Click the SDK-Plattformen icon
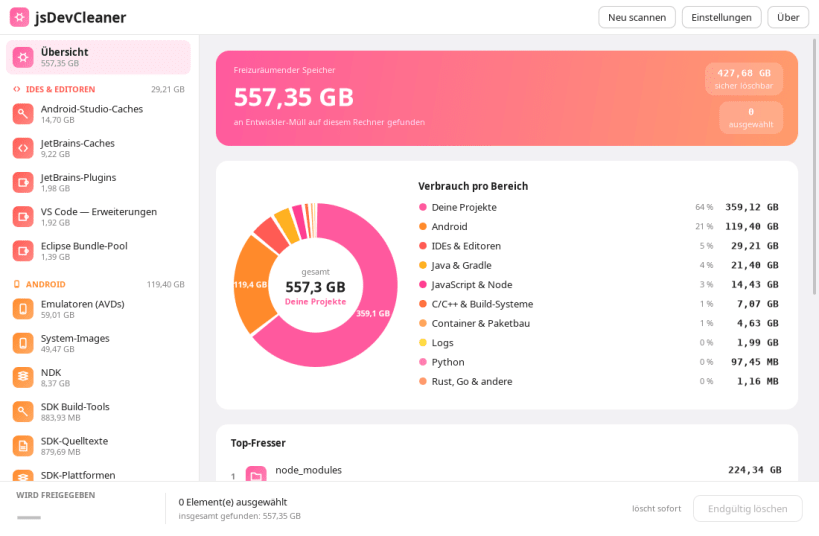 tap(23, 476)
